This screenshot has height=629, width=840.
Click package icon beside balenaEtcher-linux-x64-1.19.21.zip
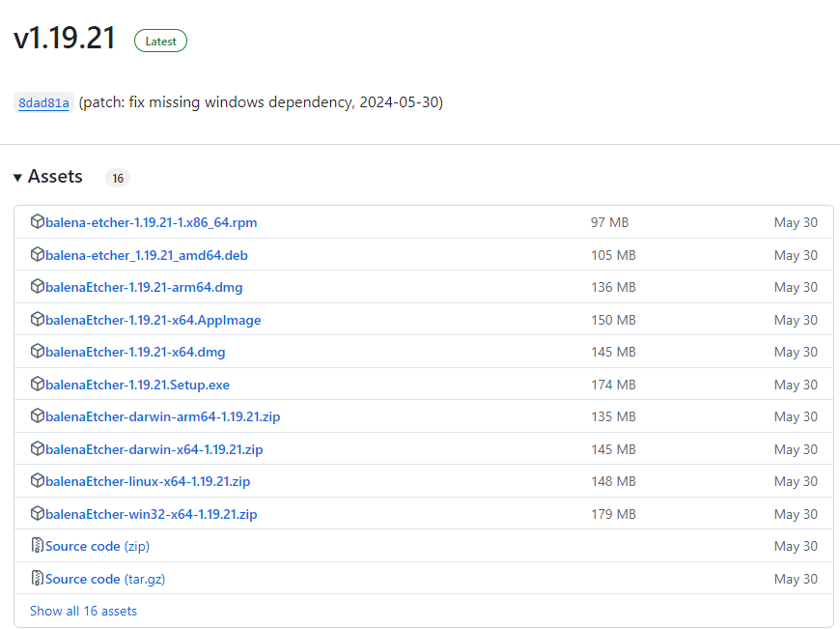[37, 480]
